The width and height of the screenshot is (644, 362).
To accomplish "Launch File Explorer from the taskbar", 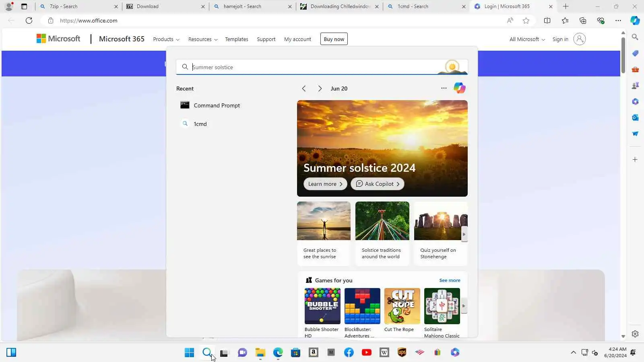I will coord(260,353).
